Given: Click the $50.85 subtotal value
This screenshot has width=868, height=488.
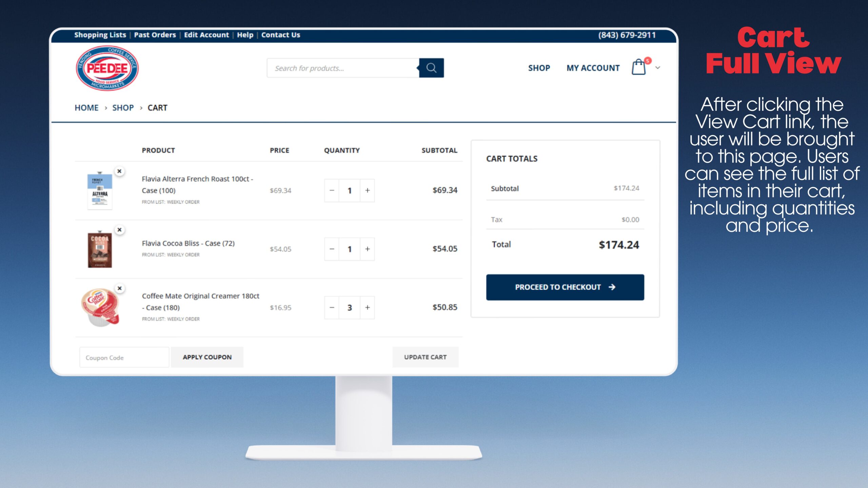Looking at the screenshot, I should [x=445, y=307].
